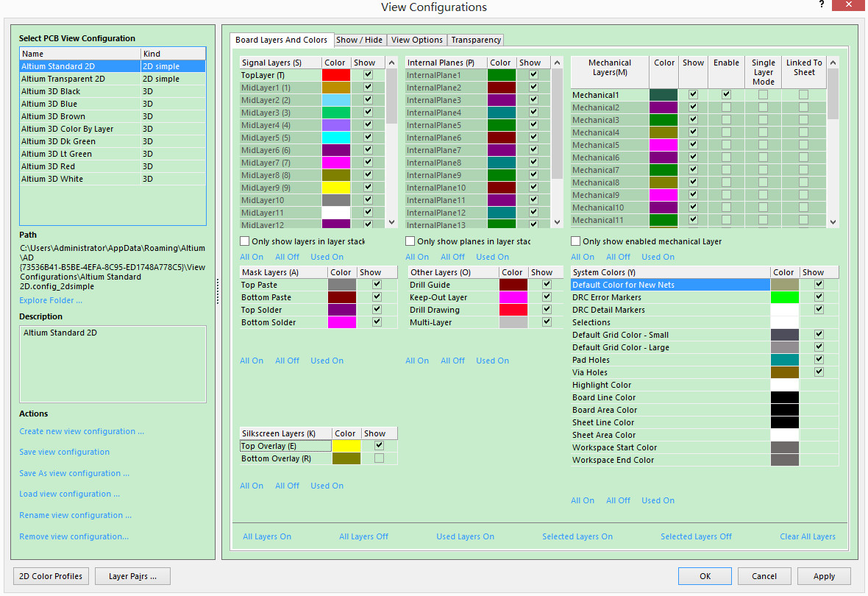Image resolution: width=868 pixels, height=596 pixels.
Task: Enable Only show planes in layer stack
Action: point(410,241)
